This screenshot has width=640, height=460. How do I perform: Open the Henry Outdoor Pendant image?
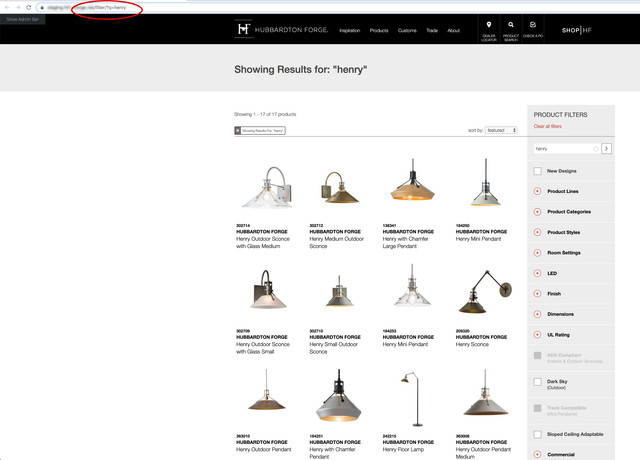pyautogui.click(x=267, y=390)
